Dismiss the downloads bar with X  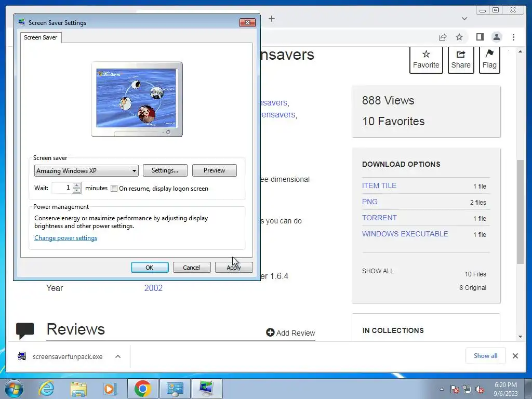515,356
